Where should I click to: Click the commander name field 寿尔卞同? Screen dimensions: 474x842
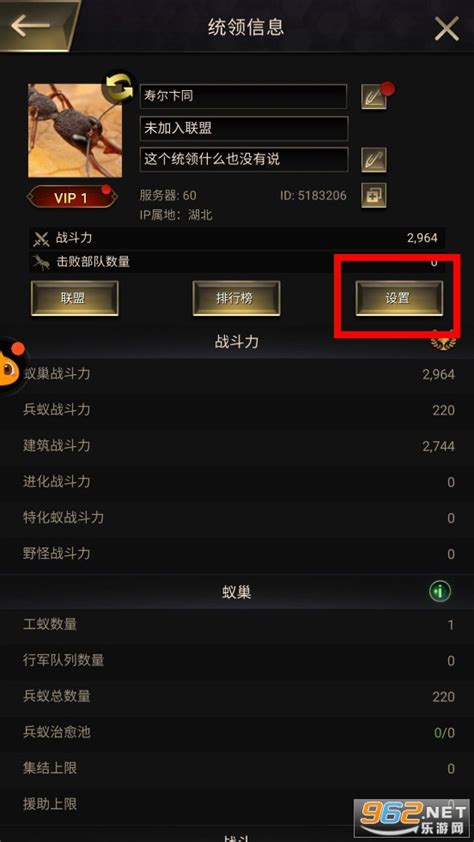pyautogui.click(x=243, y=97)
